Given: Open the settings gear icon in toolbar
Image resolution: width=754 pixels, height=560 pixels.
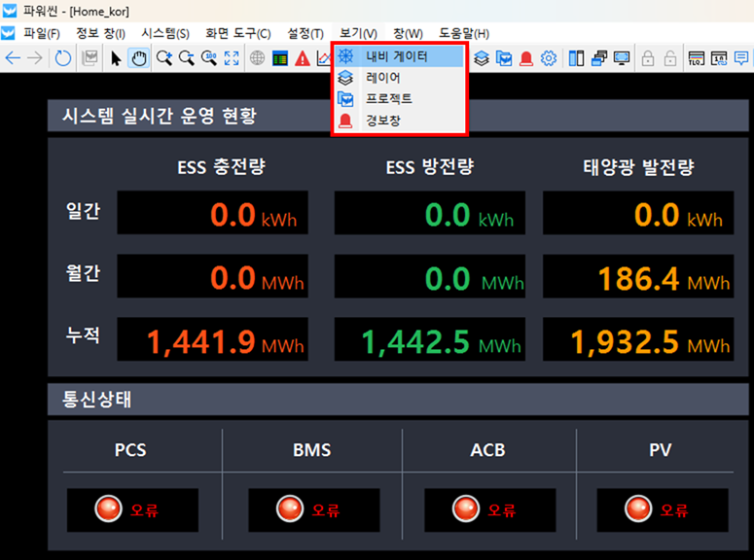Looking at the screenshot, I should [549, 58].
